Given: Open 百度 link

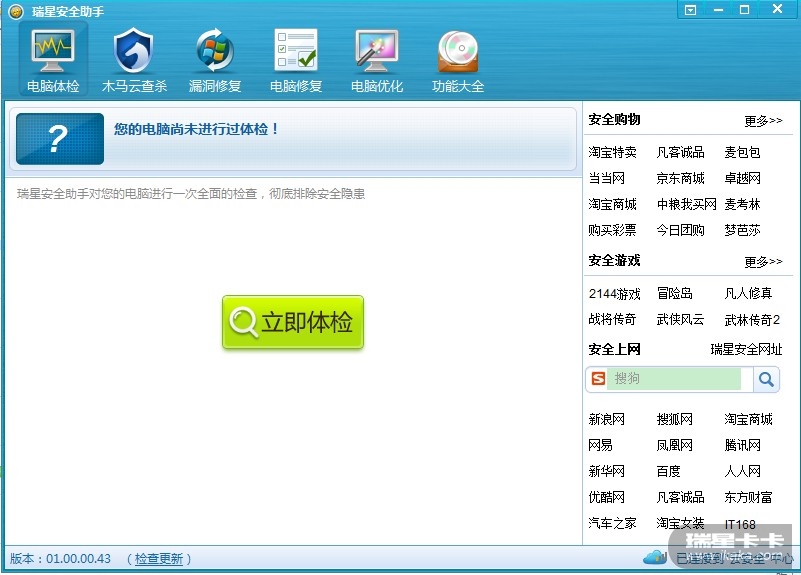Looking at the screenshot, I should 668,471.
